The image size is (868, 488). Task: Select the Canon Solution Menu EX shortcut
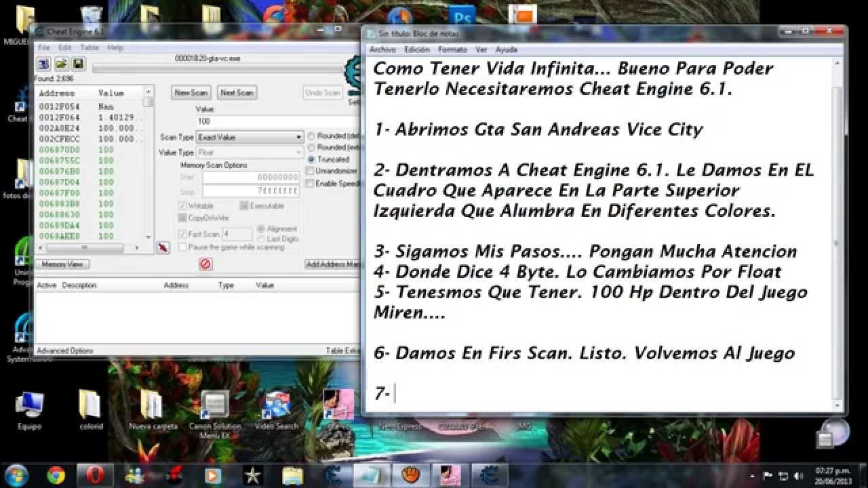(x=215, y=415)
